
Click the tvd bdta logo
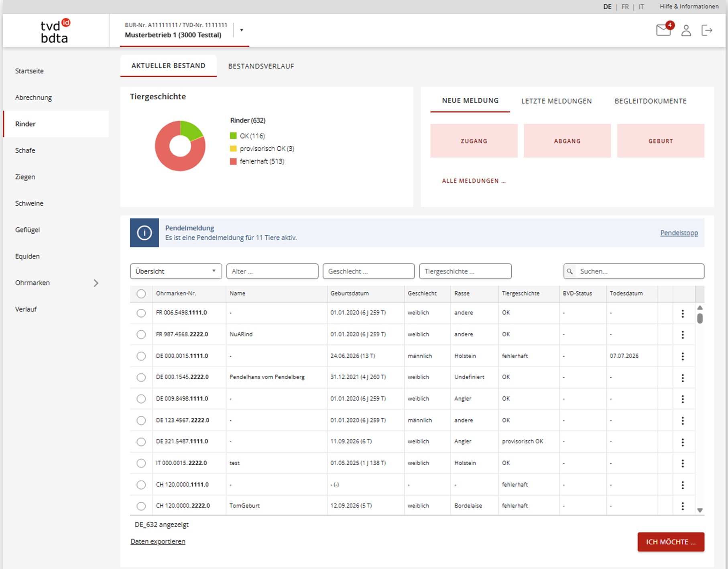pyautogui.click(x=55, y=31)
